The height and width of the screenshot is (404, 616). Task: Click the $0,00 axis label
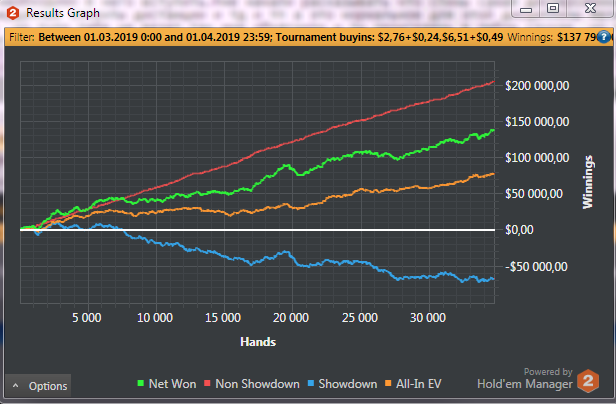tap(519, 230)
